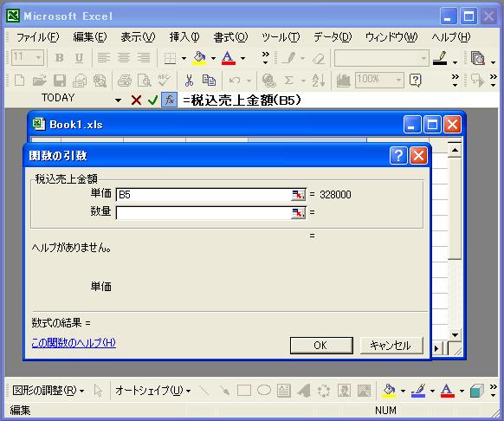Image resolution: width=504 pixels, height=421 pixels.
Task: Click the red X cancel formula icon
Action: click(x=136, y=100)
